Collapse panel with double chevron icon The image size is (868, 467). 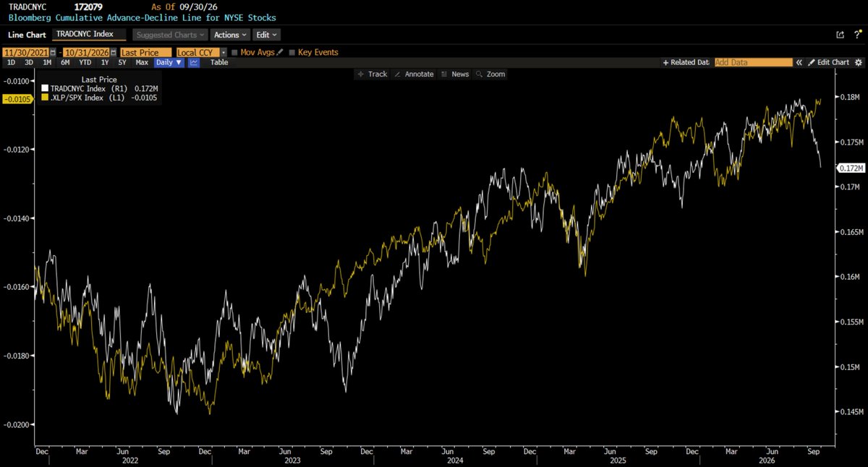click(799, 63)
